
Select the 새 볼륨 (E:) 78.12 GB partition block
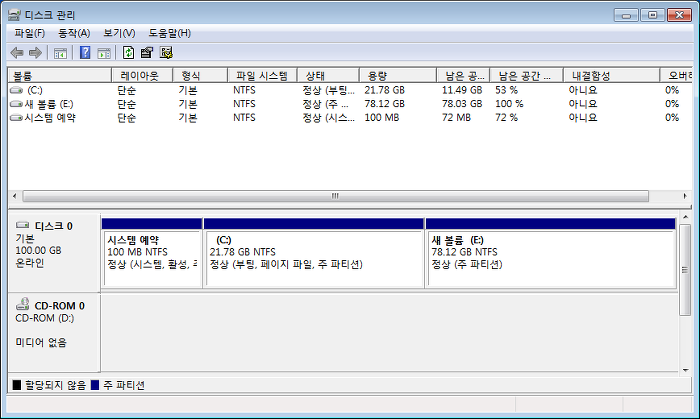(x=551, y=253)
